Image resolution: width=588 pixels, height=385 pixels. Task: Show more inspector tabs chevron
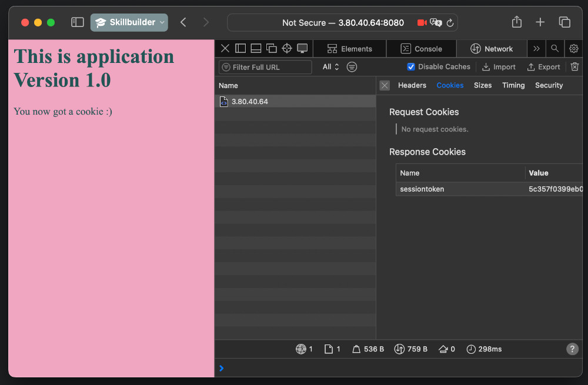tap(536, 49)
